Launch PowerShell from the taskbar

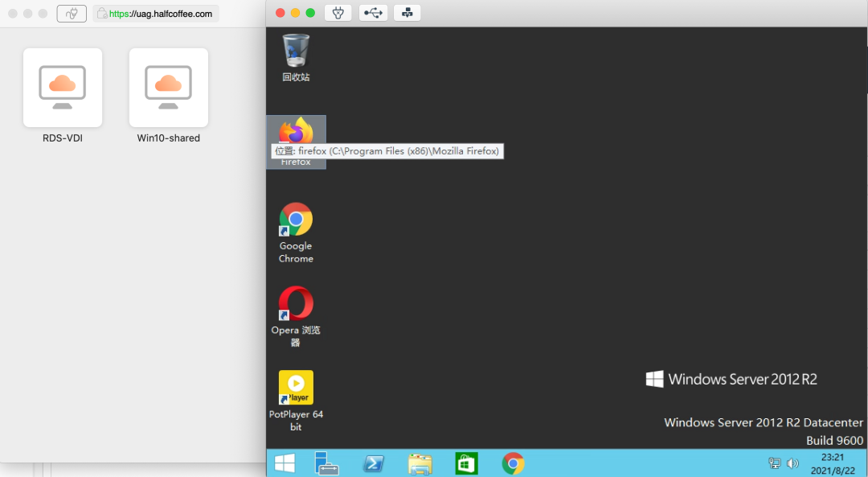click(x=374, y=463)
